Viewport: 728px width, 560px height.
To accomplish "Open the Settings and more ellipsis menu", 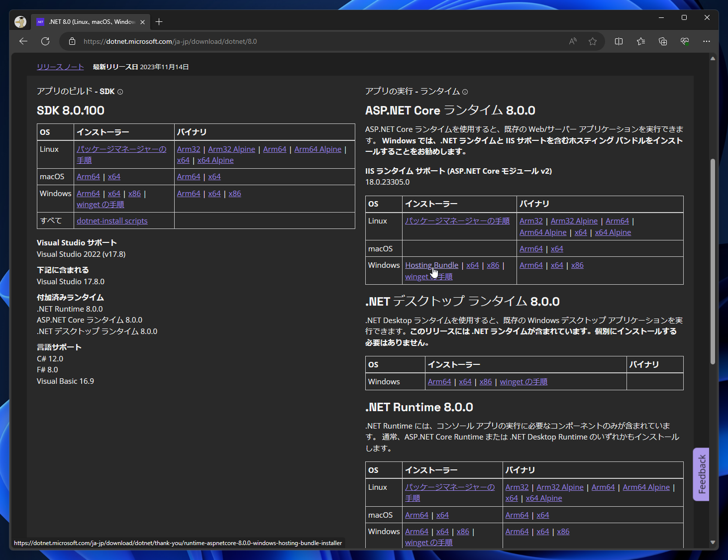I will coord(707,41).
